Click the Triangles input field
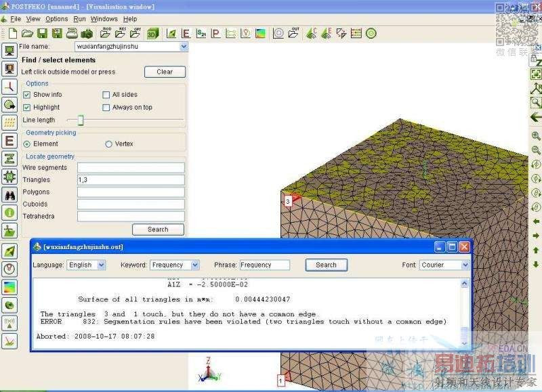This screenshot has width=542, height=392. (x=131, y=180)
